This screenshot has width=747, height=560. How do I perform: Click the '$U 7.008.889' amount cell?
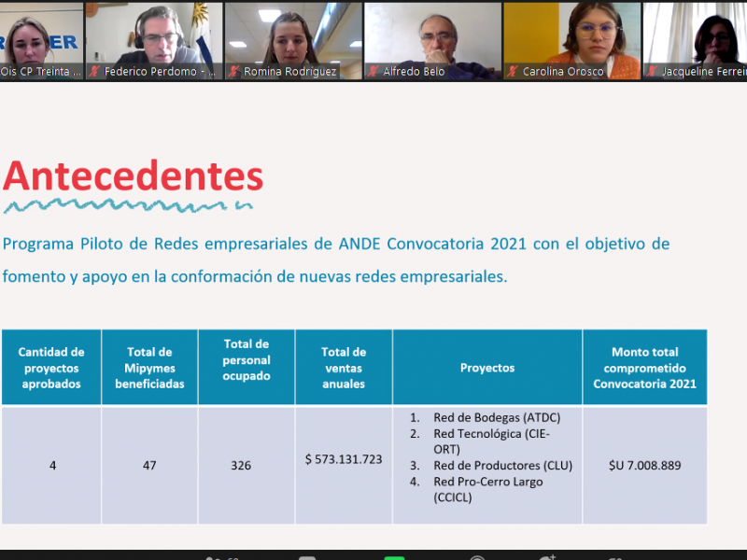(644, 465)
